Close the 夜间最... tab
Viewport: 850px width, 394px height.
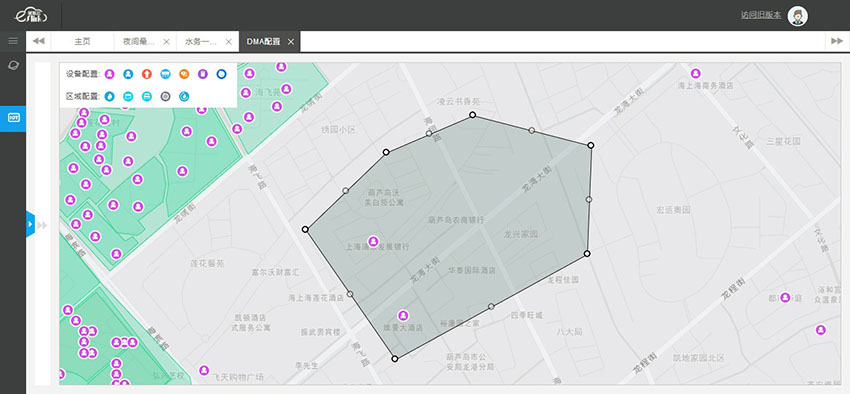pyautogui.click(x=166, y=42)
